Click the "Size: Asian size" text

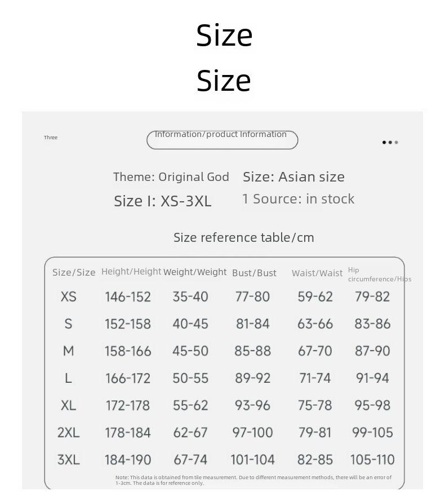click(x=294, y=177)
